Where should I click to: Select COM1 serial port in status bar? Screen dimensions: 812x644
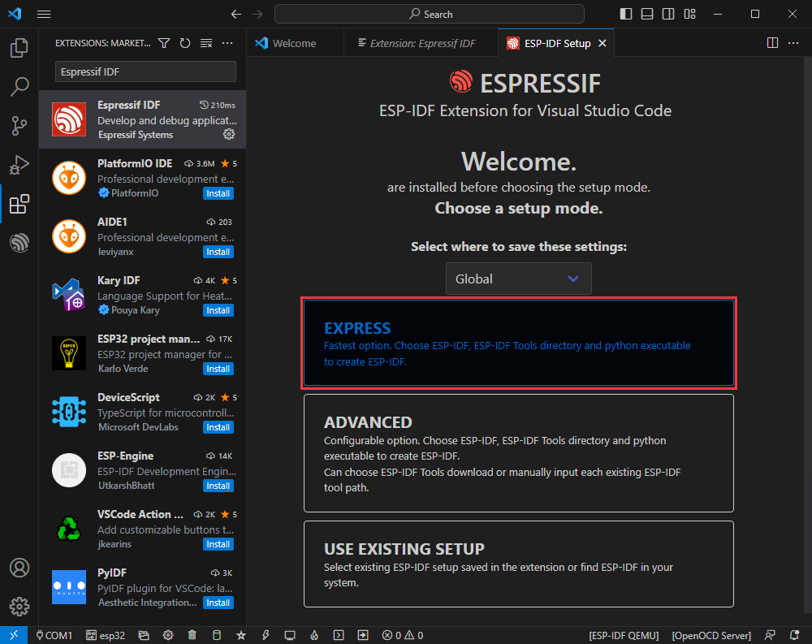pos(54,635)
